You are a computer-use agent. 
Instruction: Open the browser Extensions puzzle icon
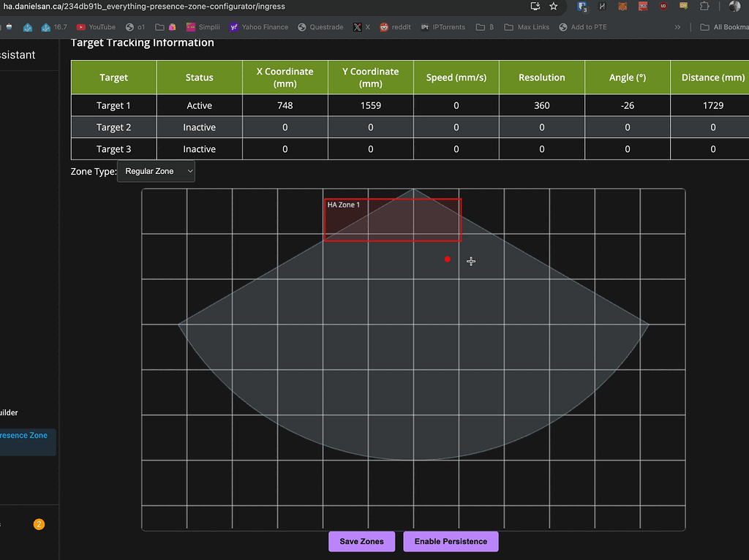coord(704,7)
